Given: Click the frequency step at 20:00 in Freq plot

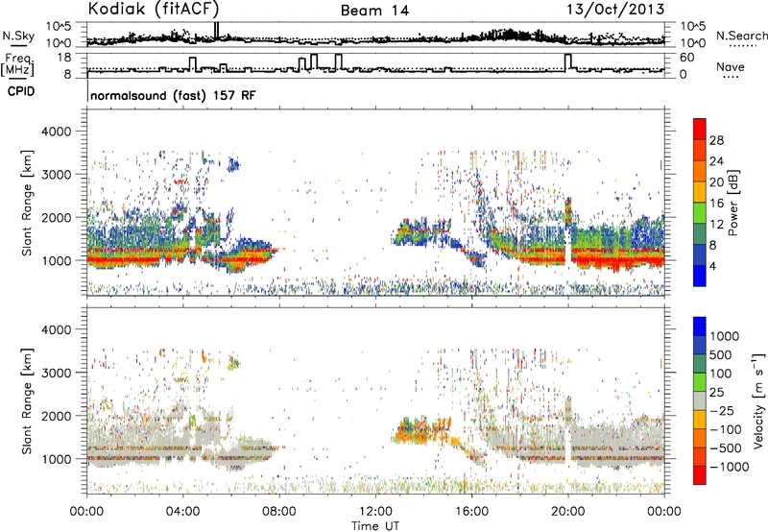Looking at the screenshot, I should [x=567, y=62].
